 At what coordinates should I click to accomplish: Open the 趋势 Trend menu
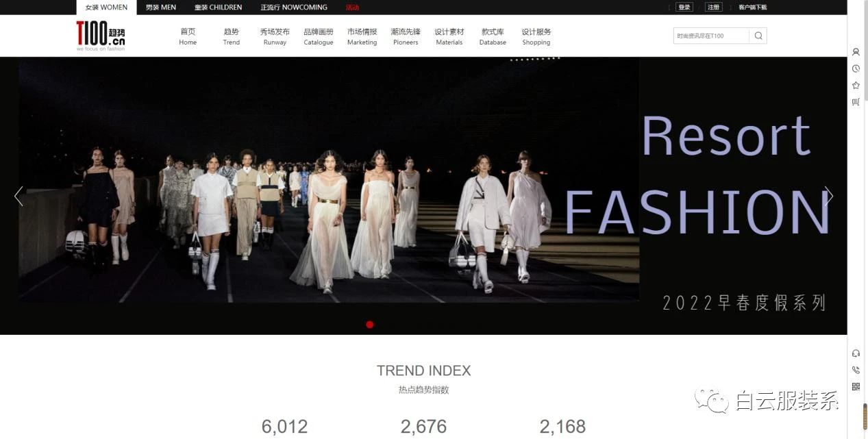tap(232, 36)
